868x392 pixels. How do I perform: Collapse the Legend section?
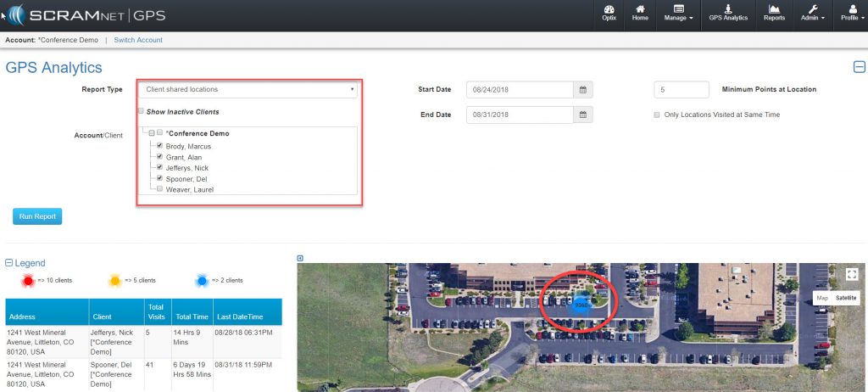(x=9, y=263)
